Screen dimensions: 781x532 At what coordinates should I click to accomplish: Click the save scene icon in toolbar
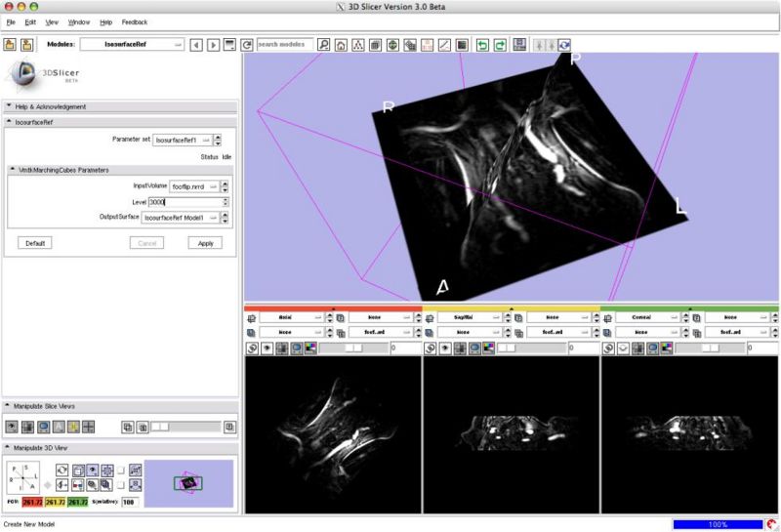tap(27, 44)
